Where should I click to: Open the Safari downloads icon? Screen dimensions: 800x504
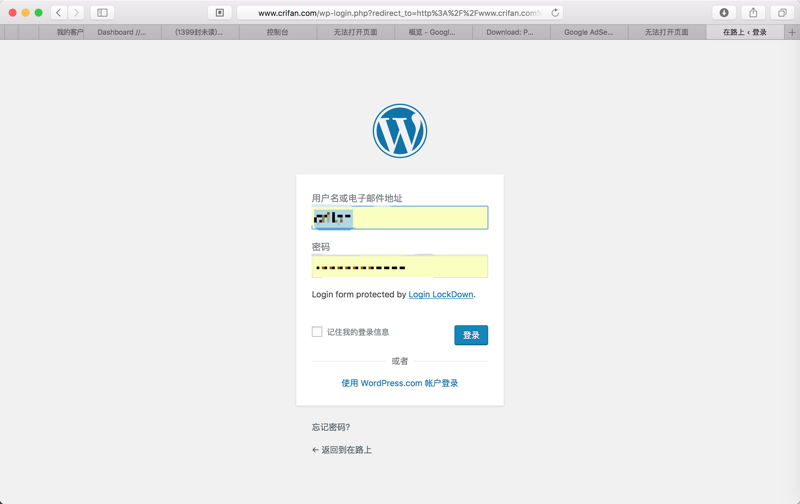724,12
